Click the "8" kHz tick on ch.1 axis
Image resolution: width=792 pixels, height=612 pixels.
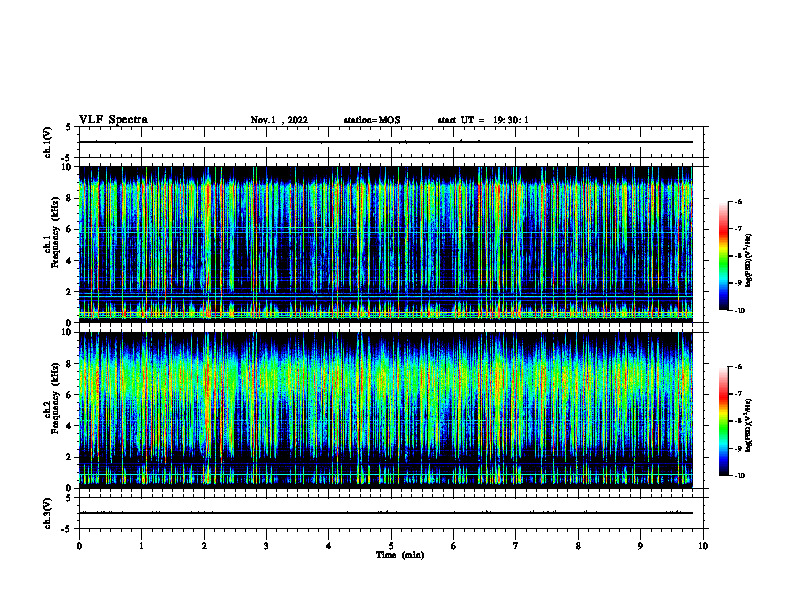tap(69, 198)
